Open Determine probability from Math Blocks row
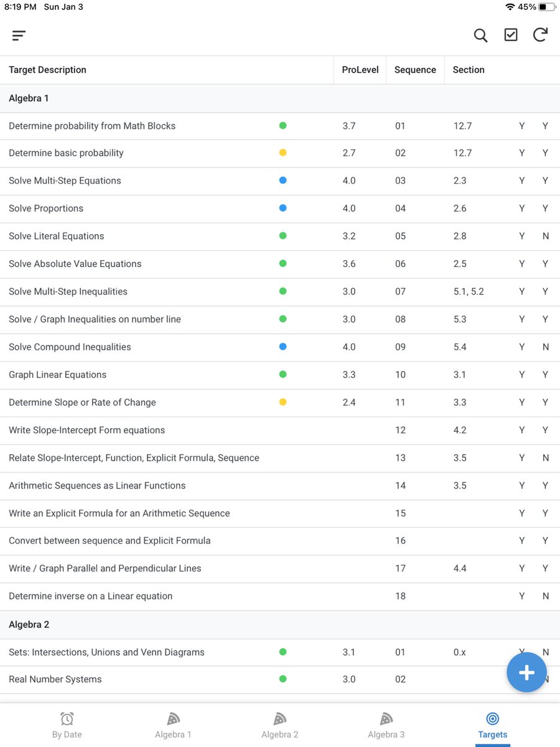Screen dimensions: 560x747 tap(280, 126)
